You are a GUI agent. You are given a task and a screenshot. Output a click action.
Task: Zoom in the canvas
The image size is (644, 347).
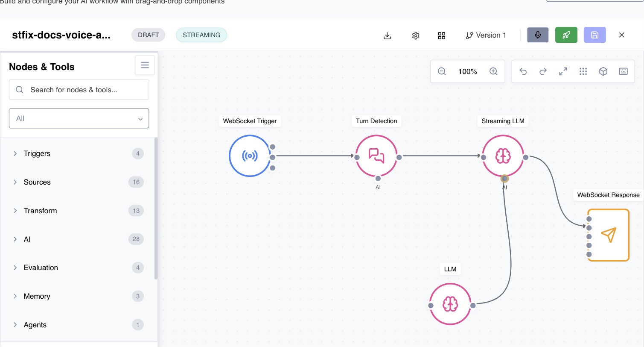click(x=493, y=71)
